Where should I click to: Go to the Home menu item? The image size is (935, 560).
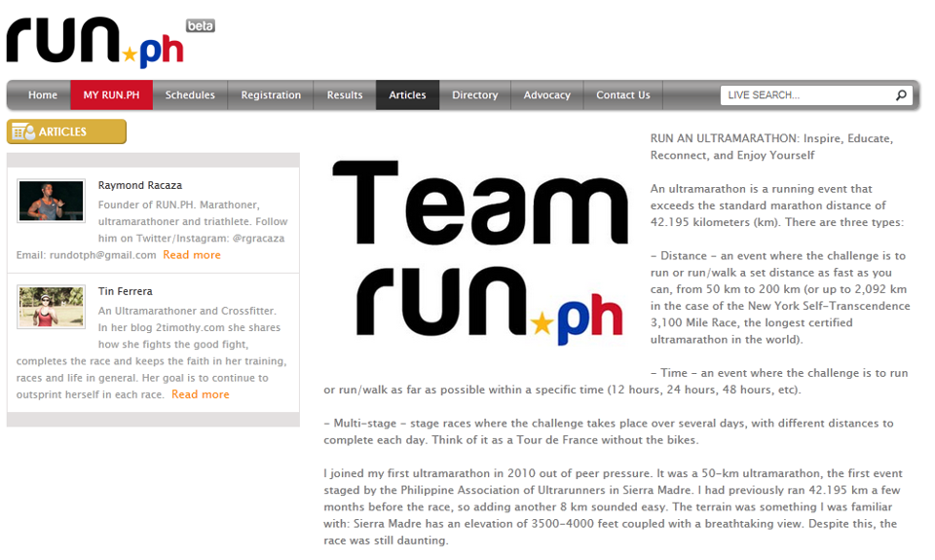tap(42, 95)
